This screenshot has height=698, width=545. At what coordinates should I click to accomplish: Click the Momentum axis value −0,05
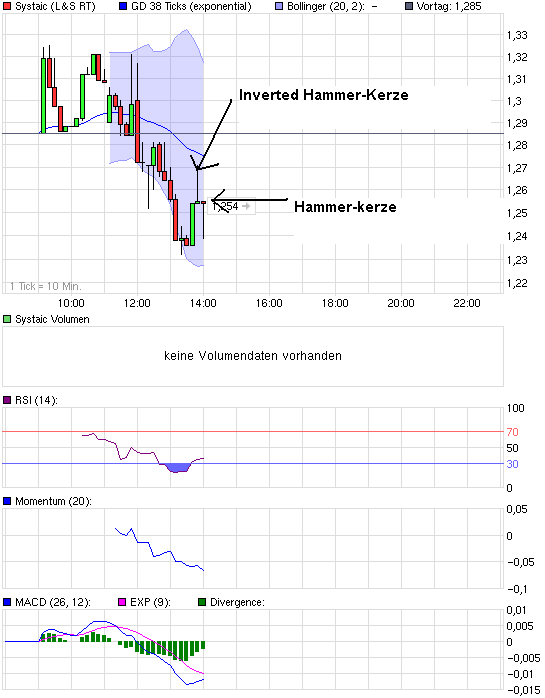click(521, 562)
